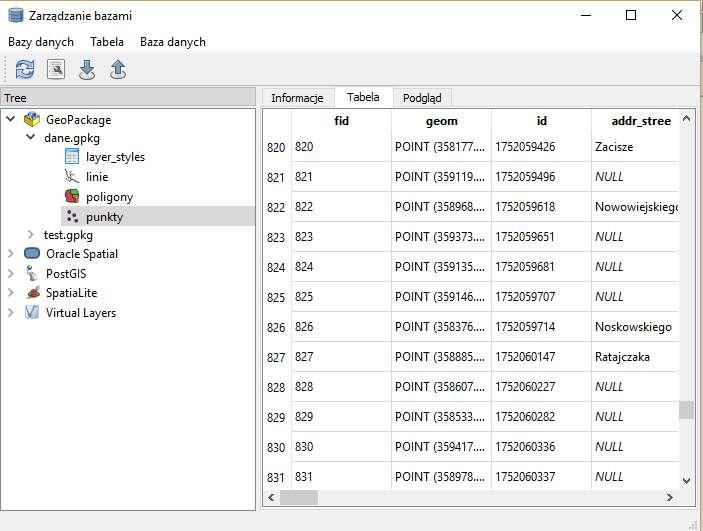
Task: Click the id cell 1752060337
Action: 541,476
